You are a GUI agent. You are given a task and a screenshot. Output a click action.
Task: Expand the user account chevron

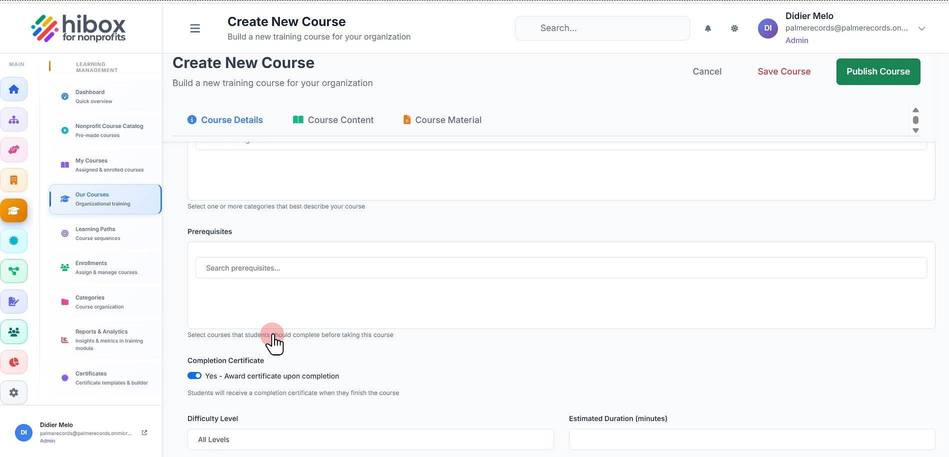(x=922, y=28)
